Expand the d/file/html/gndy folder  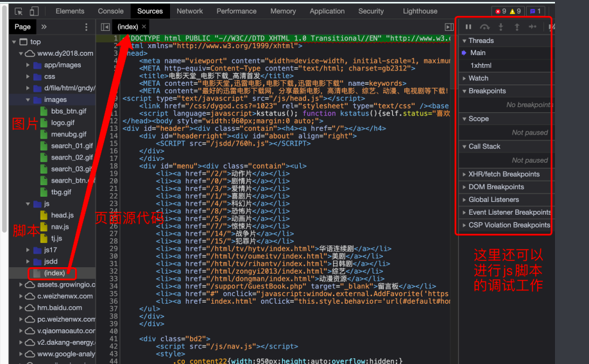tap(28, 88)
